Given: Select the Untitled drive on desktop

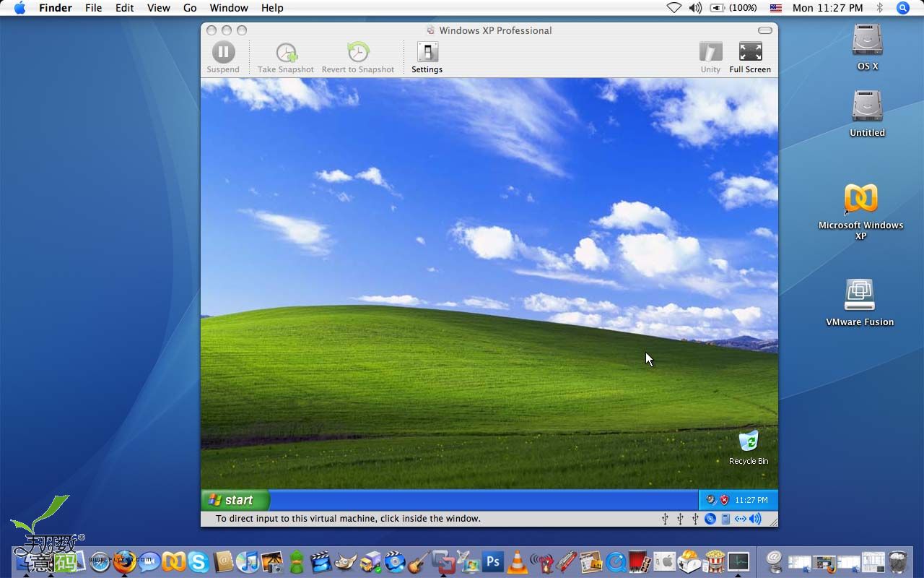Looking at the screenshot, I should [868, 113].
